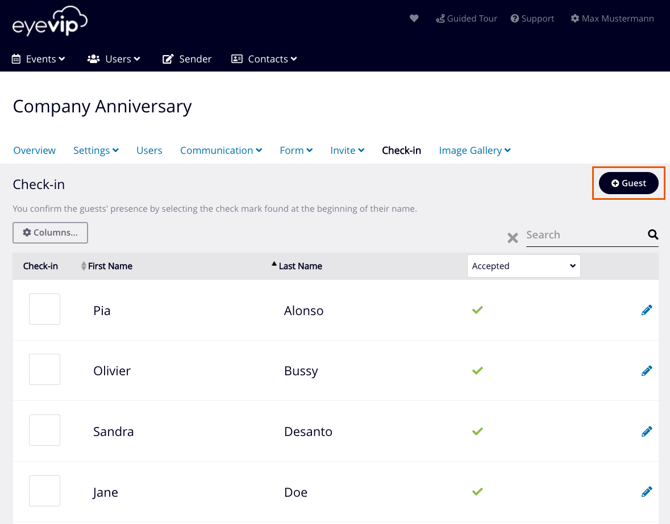The height and width of the screenshot is (524, 670).
Task: Focus the Search input field
Action: click(583, 235)
